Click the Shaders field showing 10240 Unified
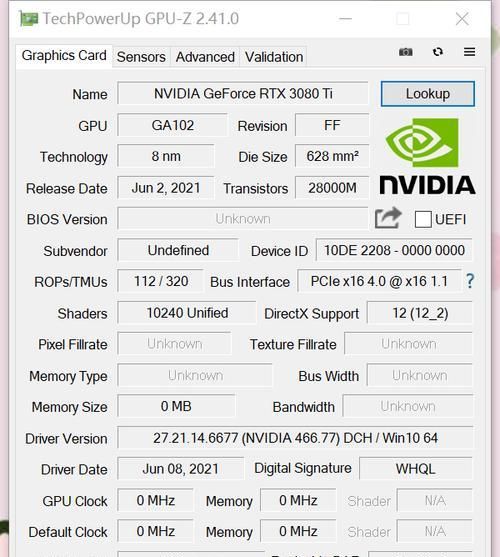This screenshot has width=500, height=557. pyautogui.click(x=187, y=313)
